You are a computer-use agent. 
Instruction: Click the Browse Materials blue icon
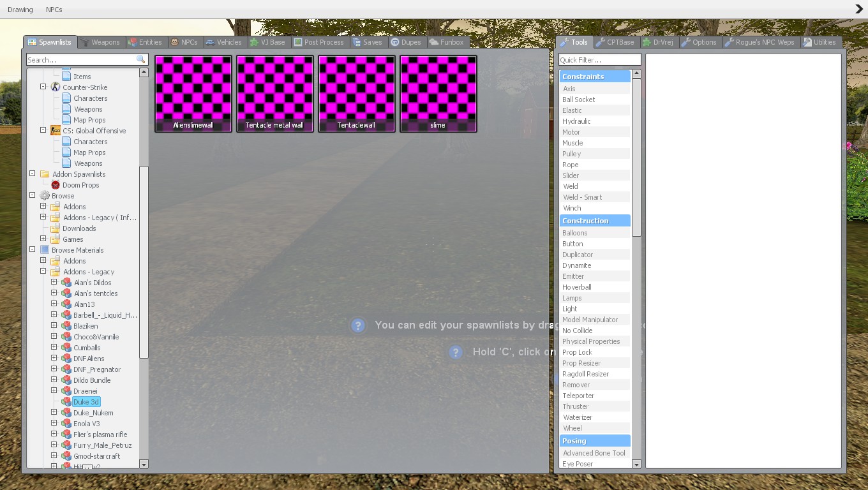click(x=45, y=250)
